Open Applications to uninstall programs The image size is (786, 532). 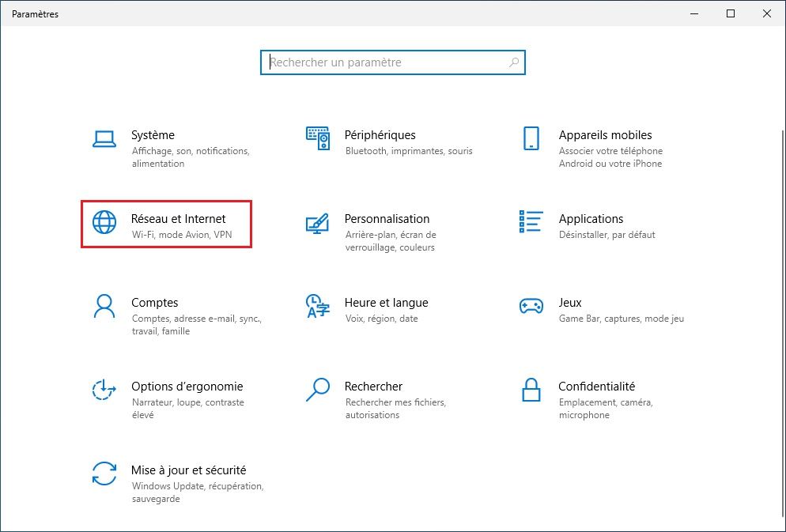pos(591,218)
